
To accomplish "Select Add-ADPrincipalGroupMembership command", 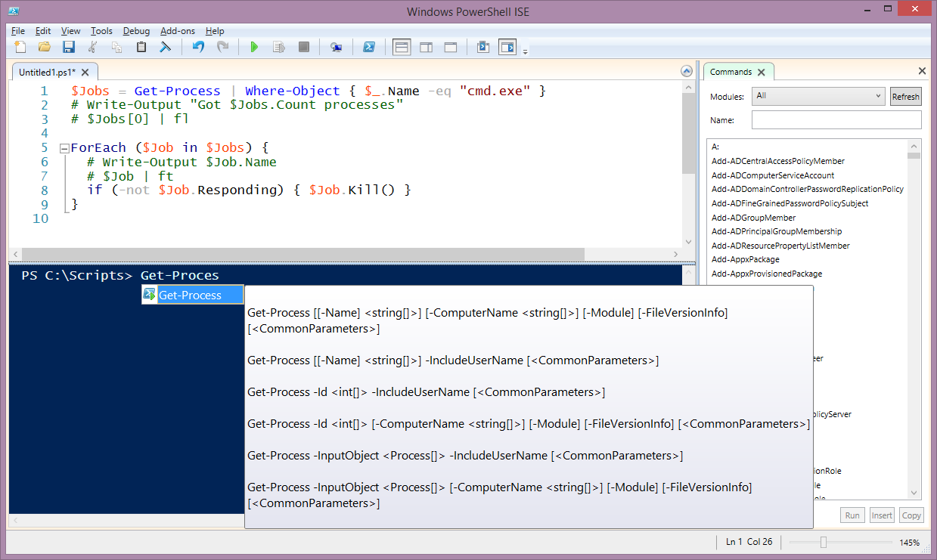I will tap(777, 231).
